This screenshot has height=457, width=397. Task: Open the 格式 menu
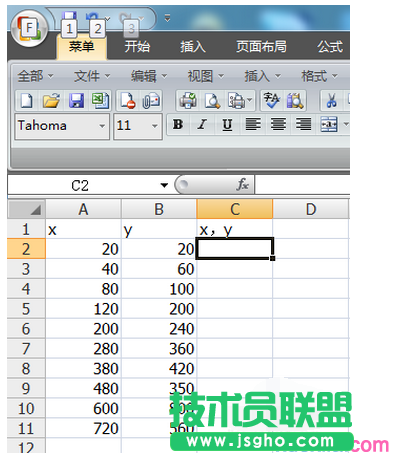point(319,76)
